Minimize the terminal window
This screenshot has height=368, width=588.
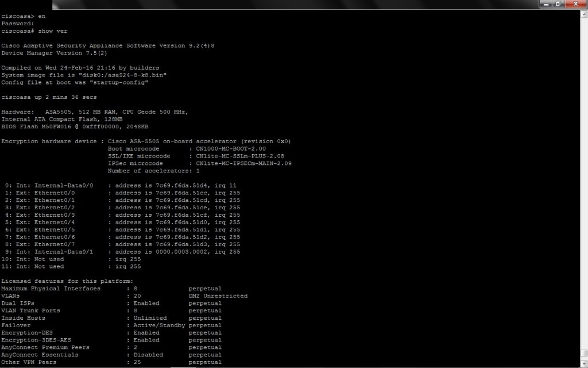click(x=546, y=4)
